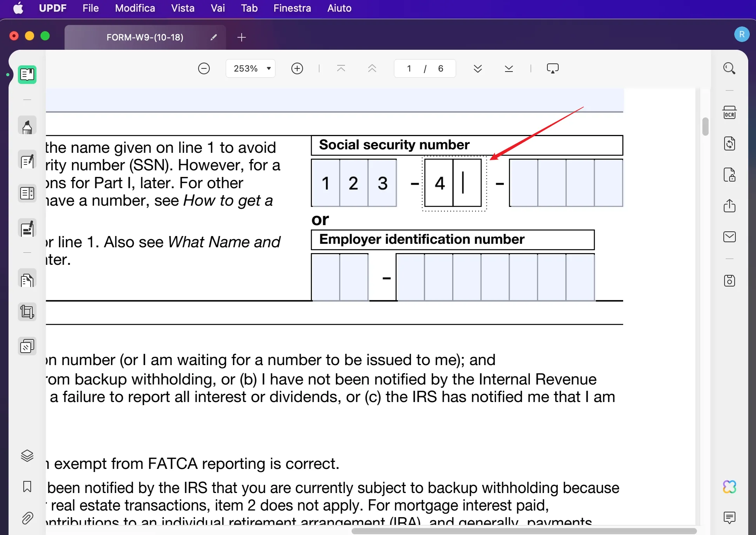Click the zoom out minus button

204,69
